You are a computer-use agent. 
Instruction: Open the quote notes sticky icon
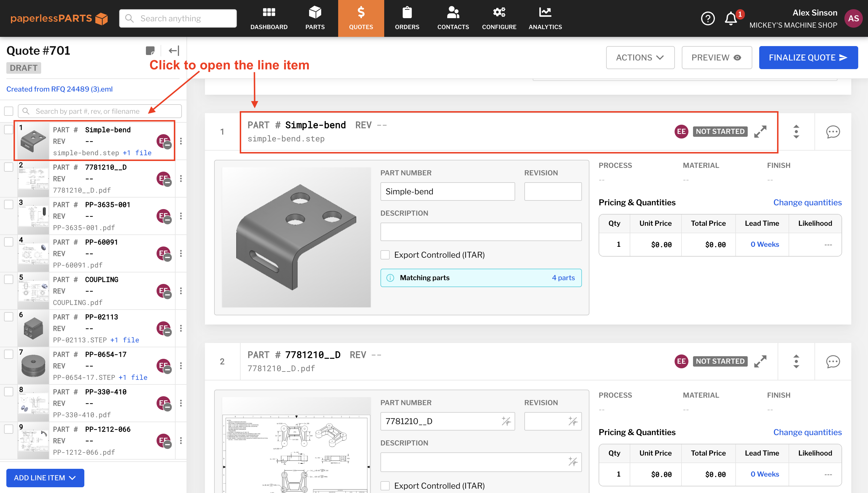point(150,51)
